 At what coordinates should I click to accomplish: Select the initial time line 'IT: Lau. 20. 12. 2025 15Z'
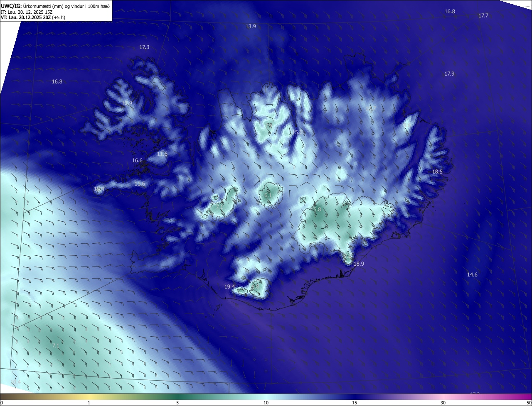coord(27,12)
